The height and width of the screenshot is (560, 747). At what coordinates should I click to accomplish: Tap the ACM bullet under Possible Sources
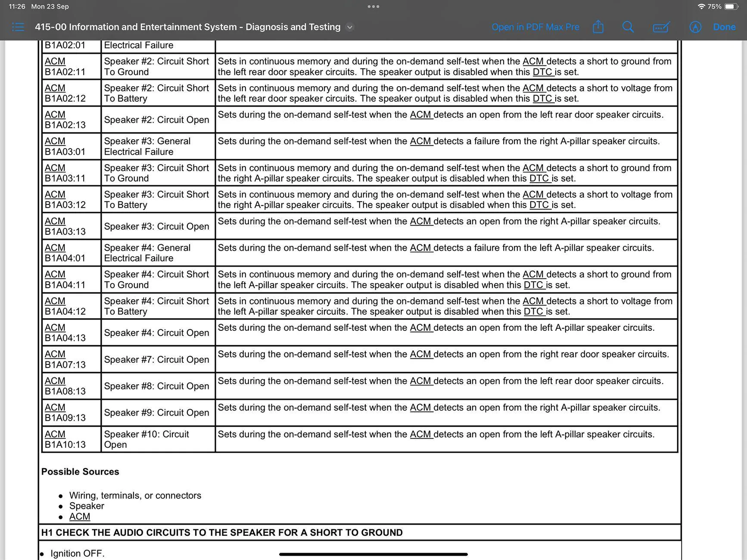pyautogui.click(x=80, y=516)
